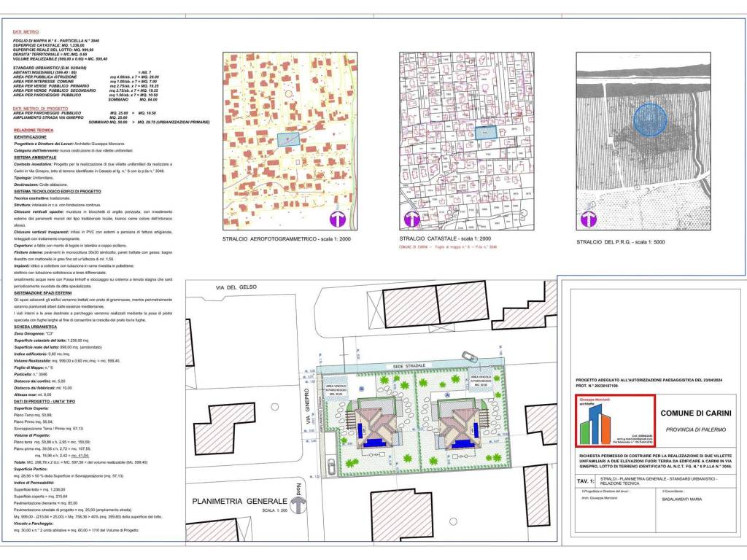Click the Giuseppe Marcianò architect logo
This screenshot has width=747, height=560.
[x=615, y=420]
